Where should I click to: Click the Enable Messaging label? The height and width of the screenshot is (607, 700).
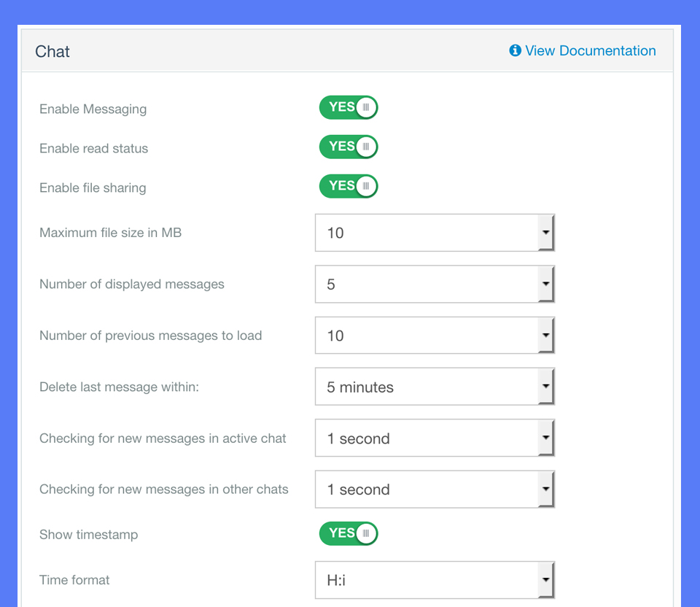[x=93, y=109]
